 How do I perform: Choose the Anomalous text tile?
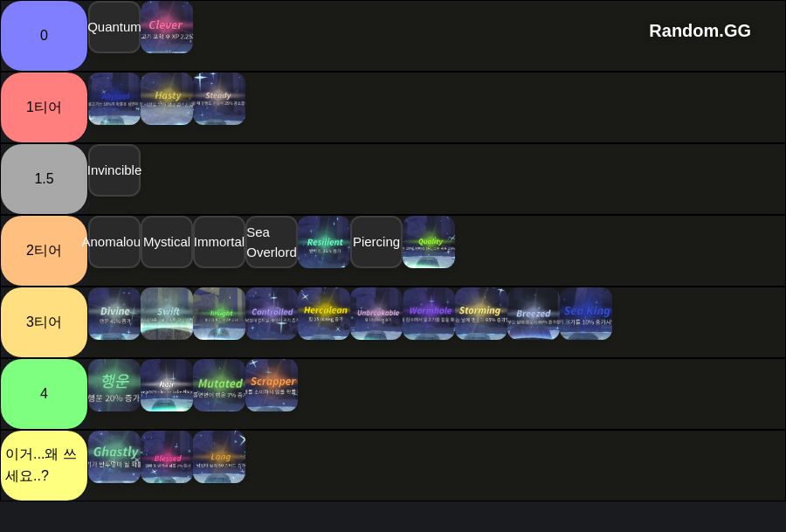tap(114, 242)
